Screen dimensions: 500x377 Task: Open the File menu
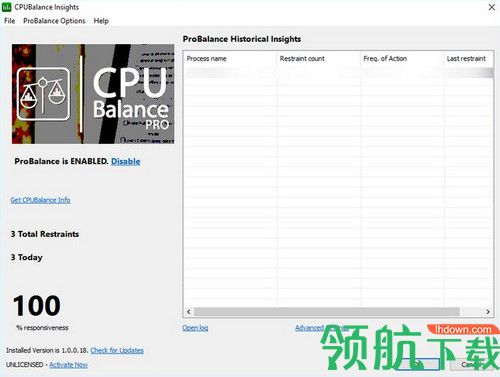click(9, 21)
